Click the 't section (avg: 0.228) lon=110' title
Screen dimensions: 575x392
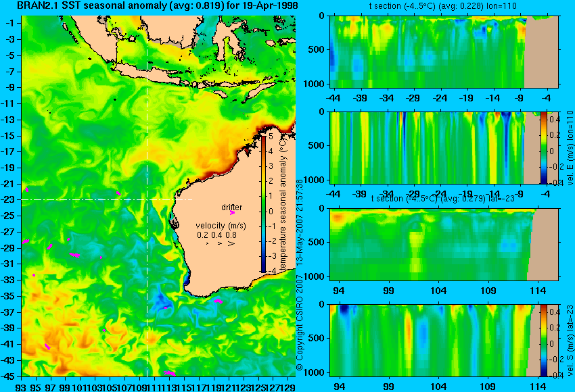click(x=443, y=6)
